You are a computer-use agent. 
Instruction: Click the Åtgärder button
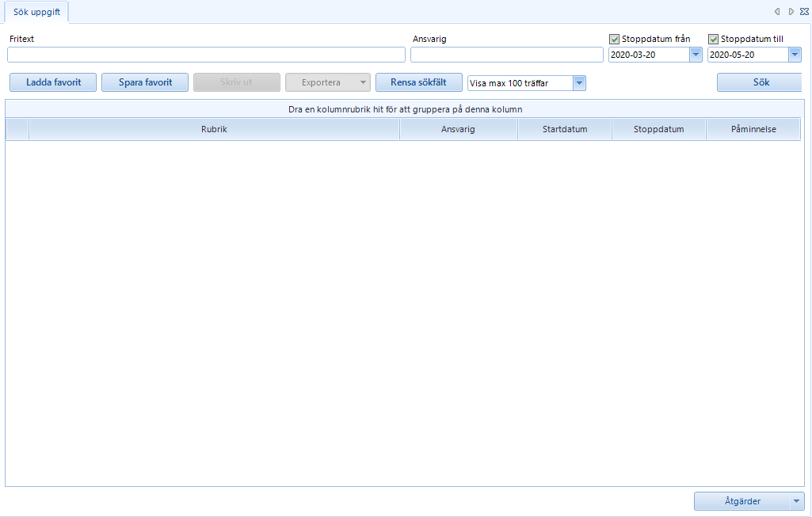[x=742, y=501]
